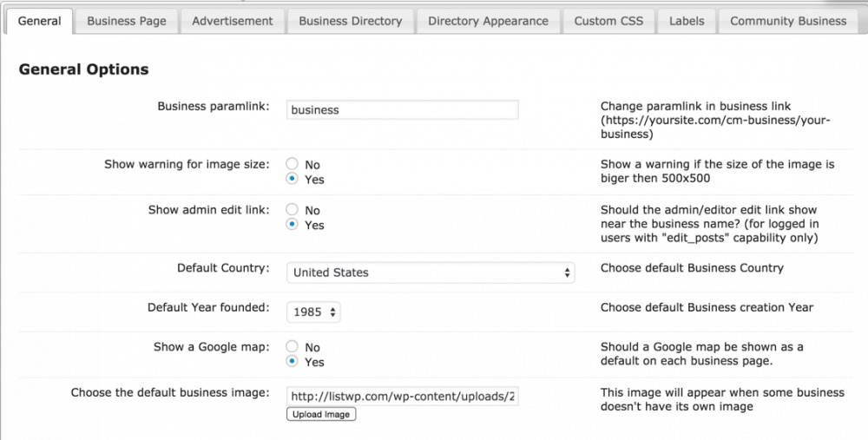This screenshot has height=440, width=868.
Task: Focus the Business paramlink text field
Action: (402, 110)
